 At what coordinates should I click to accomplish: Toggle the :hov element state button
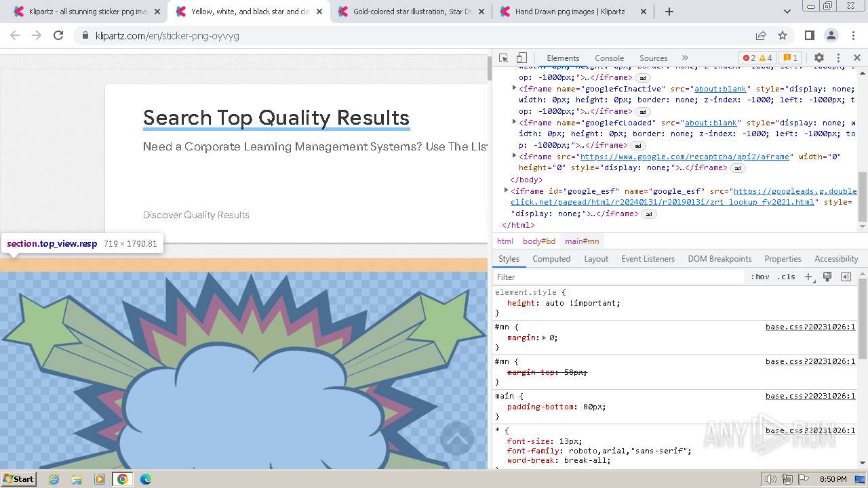click(760, 277)
